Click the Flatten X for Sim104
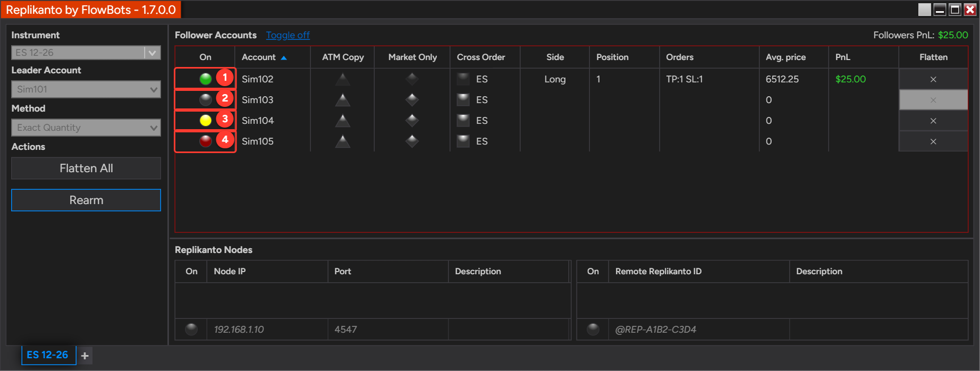The image size is (980, 371). 933,121
